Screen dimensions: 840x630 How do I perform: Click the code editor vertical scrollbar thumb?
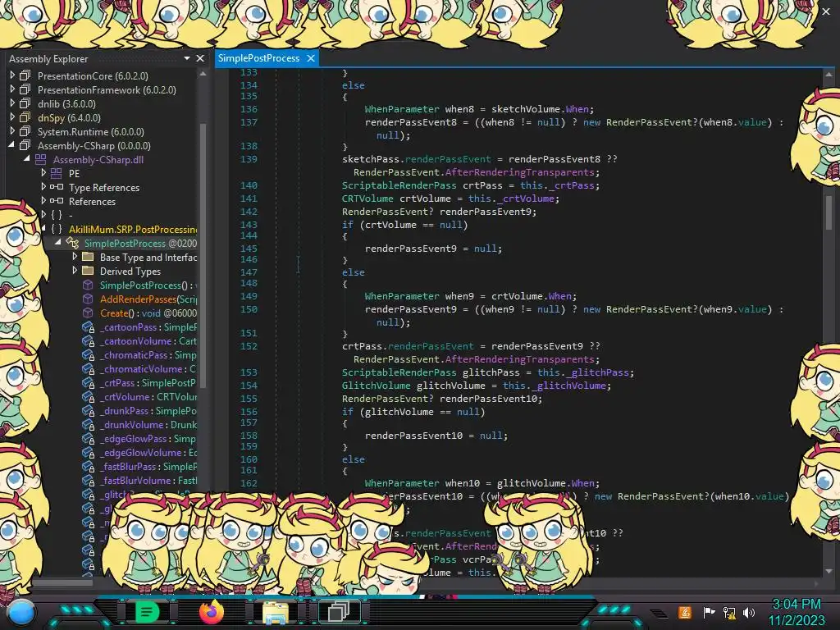pyautogui.click(x=829, y=212)
